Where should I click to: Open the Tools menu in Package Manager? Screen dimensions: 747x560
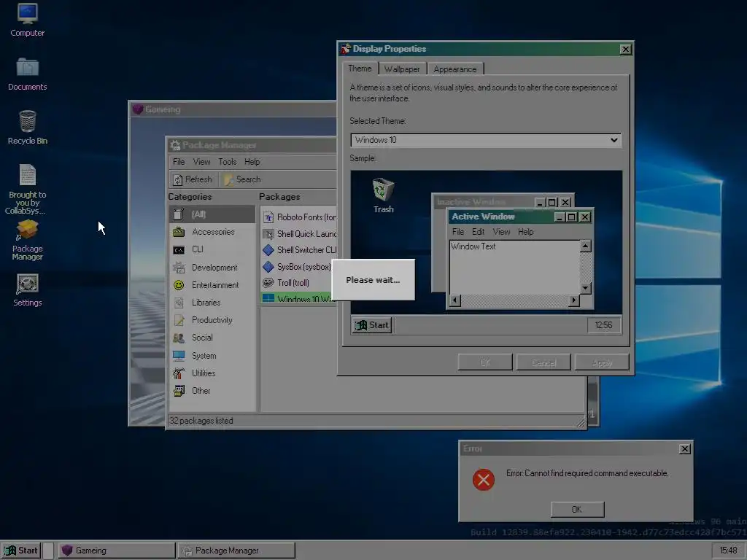[228, 162]
